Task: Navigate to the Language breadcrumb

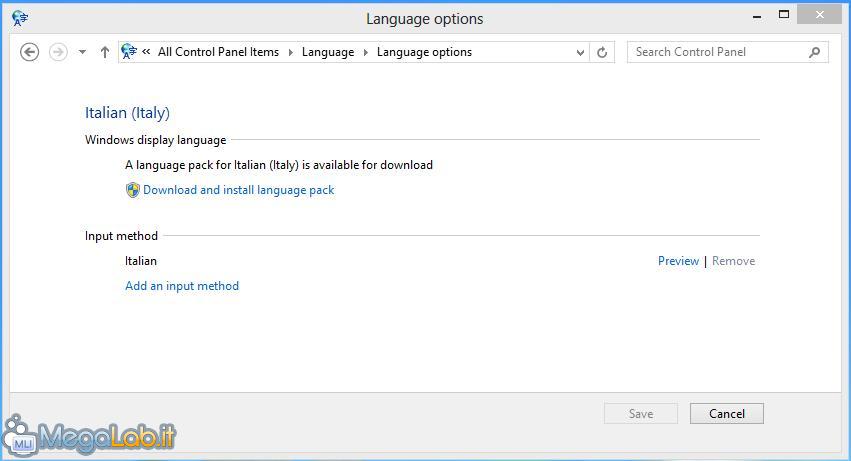Action: click(328, 52)
